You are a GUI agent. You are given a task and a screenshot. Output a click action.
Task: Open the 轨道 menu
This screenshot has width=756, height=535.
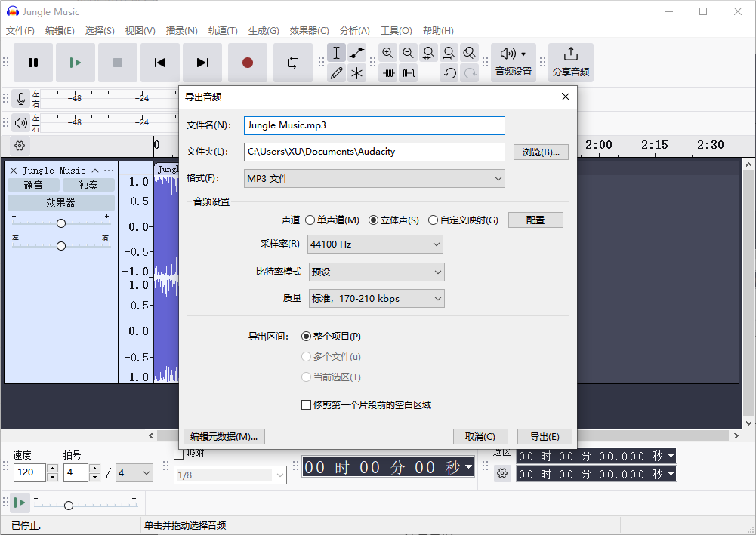[x=222, y=31]
